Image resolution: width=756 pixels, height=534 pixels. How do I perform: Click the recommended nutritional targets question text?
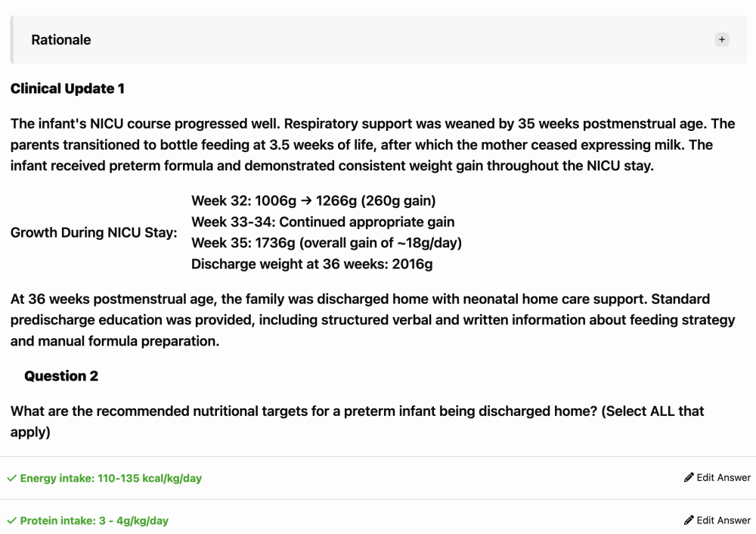click(x=358, y=421)
